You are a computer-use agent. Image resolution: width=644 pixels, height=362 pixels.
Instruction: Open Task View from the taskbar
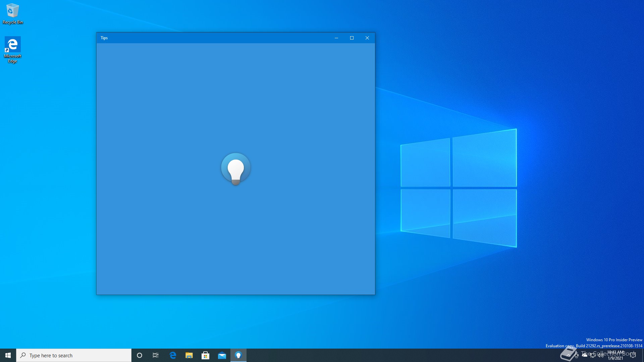point(156,355)
